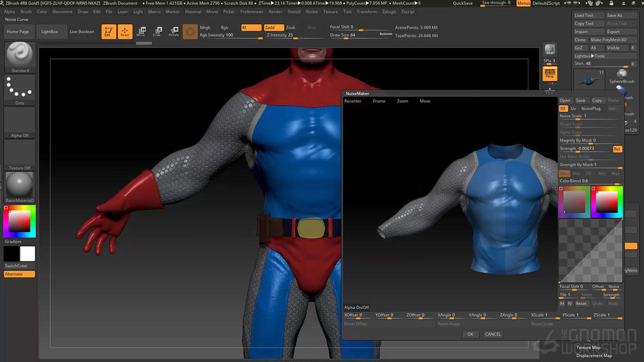The height and width of the screenshot is (362, 644).
Task: Toggle the Zadd mode
Action: pyautogui.click(x=273, y=28)
